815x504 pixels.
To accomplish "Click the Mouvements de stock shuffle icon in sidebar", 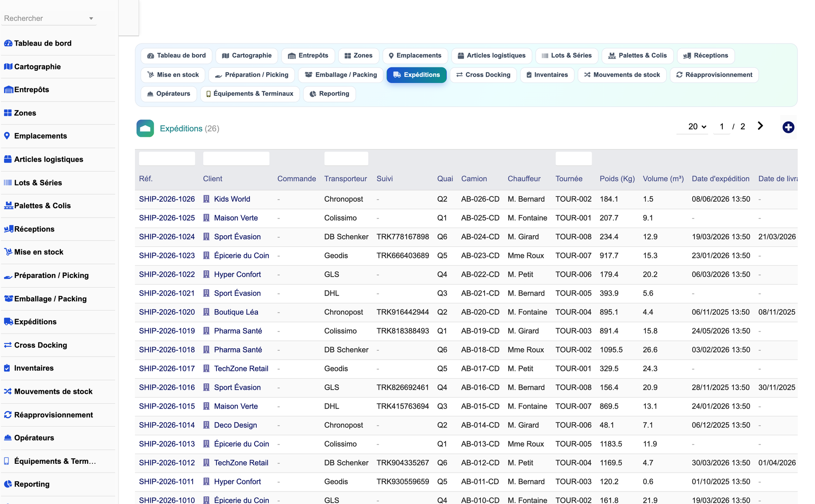I will point(8,392).
